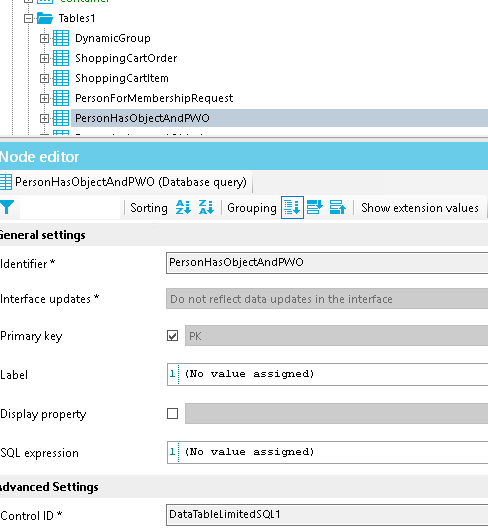Click the ShoppingCartItem table icon
The height and width of the screenshot is (531, 488).
click(61, 78)
